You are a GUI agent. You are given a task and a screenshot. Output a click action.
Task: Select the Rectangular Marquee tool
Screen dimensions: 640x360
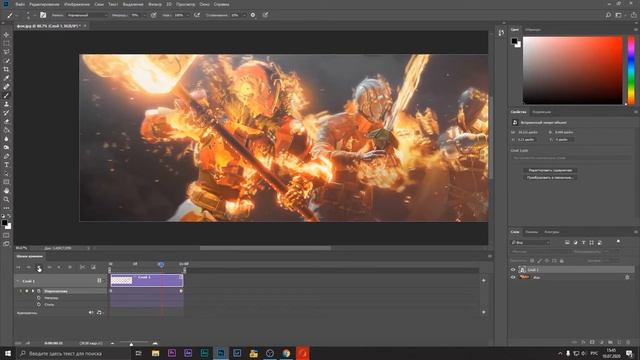6,44
